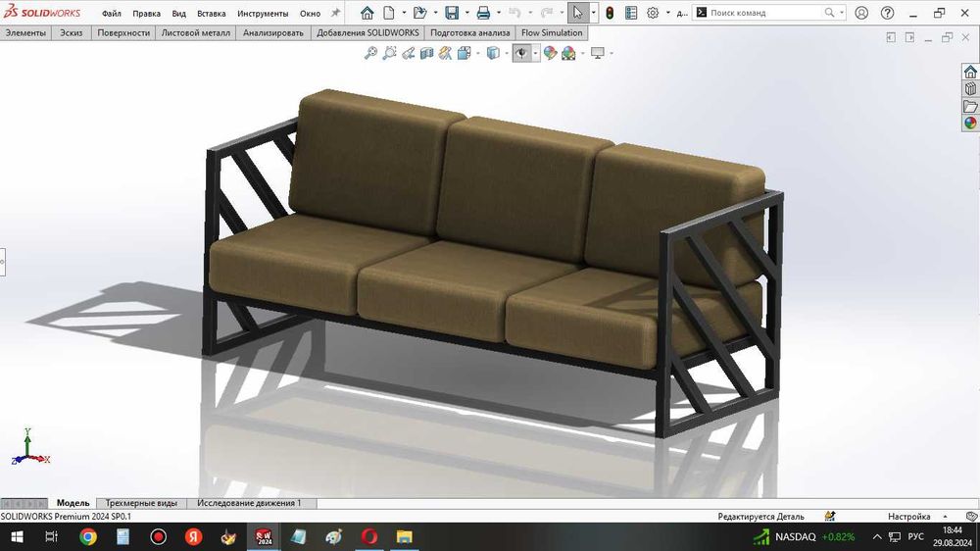Click Zoom to Fit in view toolbar
Image resolution: width=980 pixels, height=551 pixels.
[370, 53]
